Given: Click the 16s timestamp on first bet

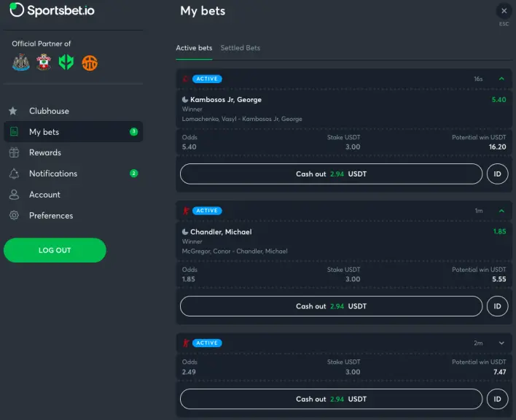Looking at the screenshot, I should pos(478,79).
